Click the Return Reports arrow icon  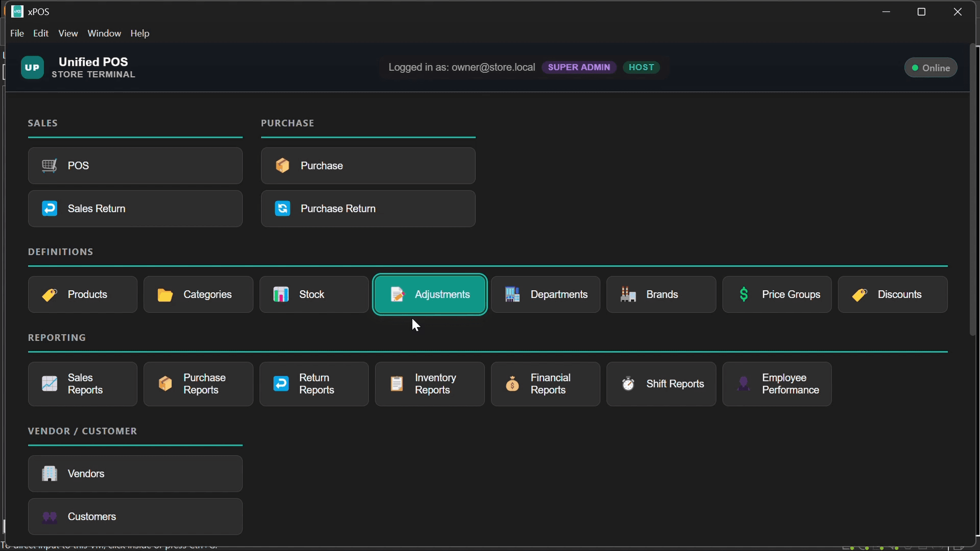click(x=281, y=384)
